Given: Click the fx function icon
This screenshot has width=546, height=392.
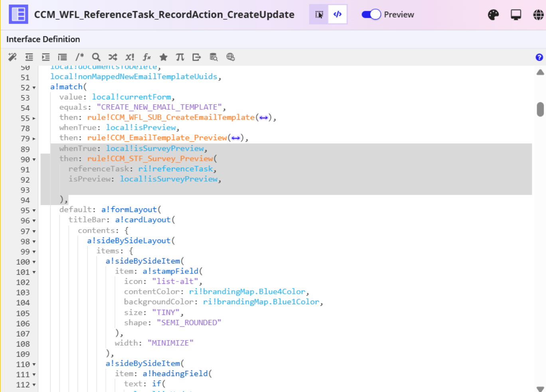Looking at the screenshot, I should pos(146,57).
